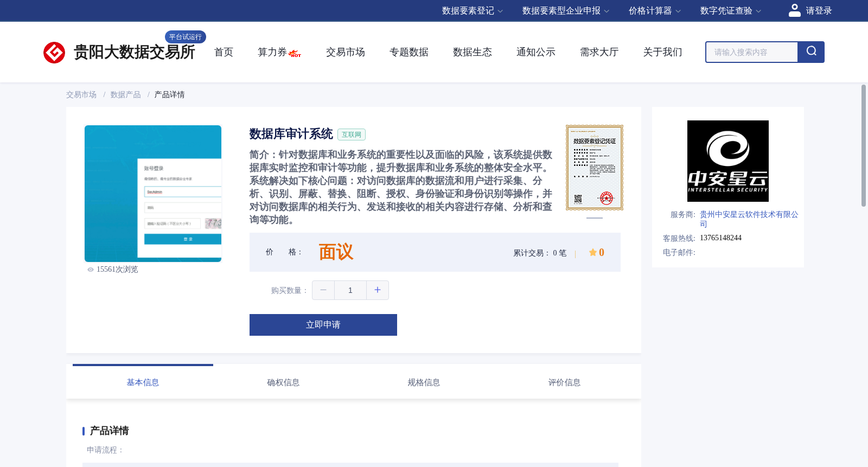Click the plus quantity button

(378, 290)
